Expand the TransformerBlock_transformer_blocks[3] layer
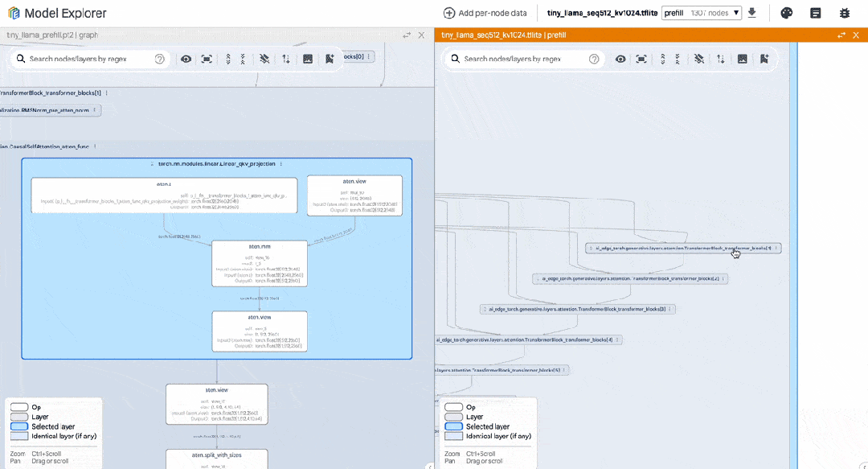This screenshot has height=469, width=868. 577,309
